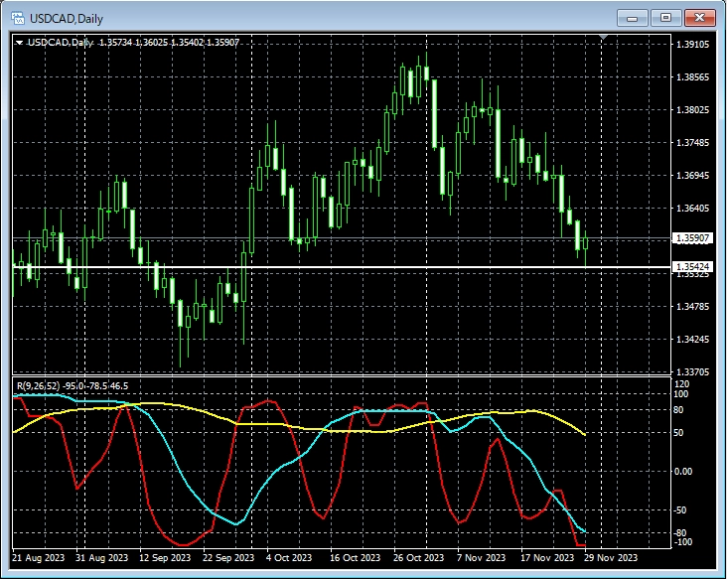Click the 1.34245 level on price scale

point(692,340)
